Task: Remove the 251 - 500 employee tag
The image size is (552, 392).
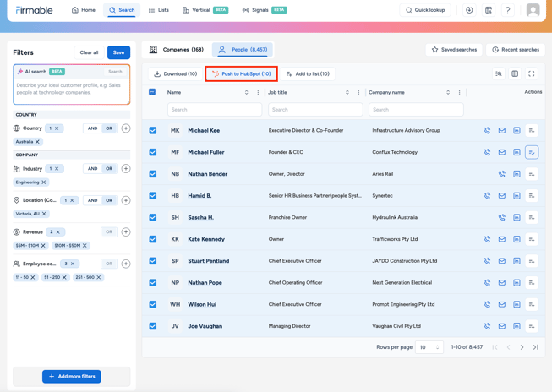Action: pos(99,277)
